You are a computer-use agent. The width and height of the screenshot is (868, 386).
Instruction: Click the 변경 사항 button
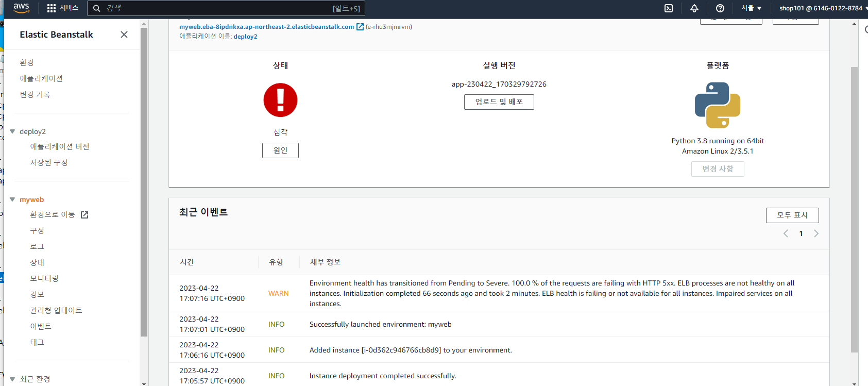[718, 169]
